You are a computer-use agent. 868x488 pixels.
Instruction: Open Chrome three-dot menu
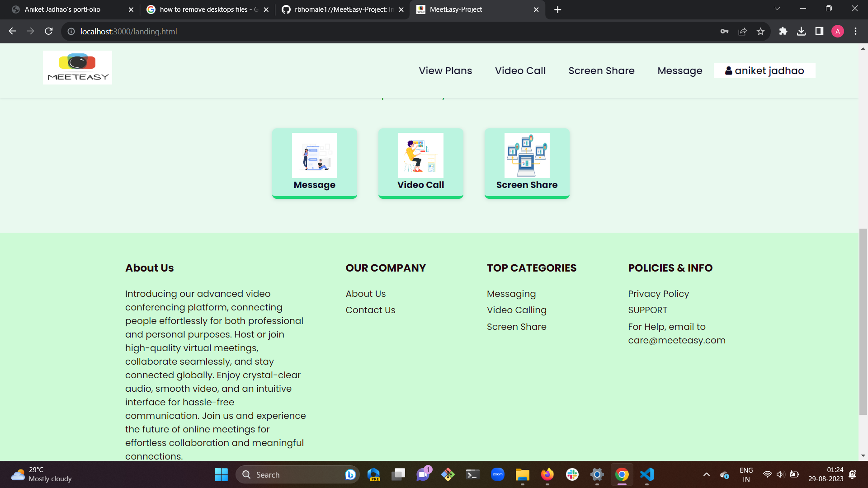pos(855,31)
